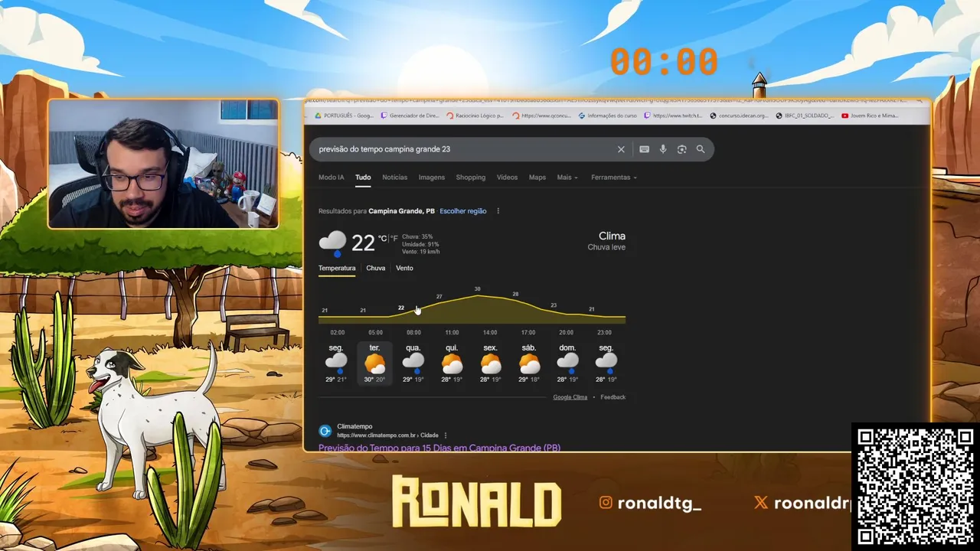This screenshot has width=980, height=551.
Task: Open the Google Clima link
Action: click(x=570, y=397)
